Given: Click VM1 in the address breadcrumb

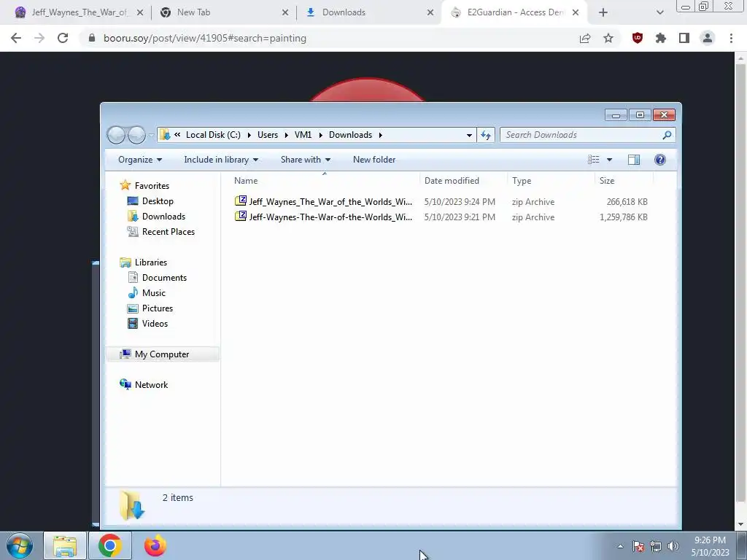Looking at the screenshot, I should 303,135.
